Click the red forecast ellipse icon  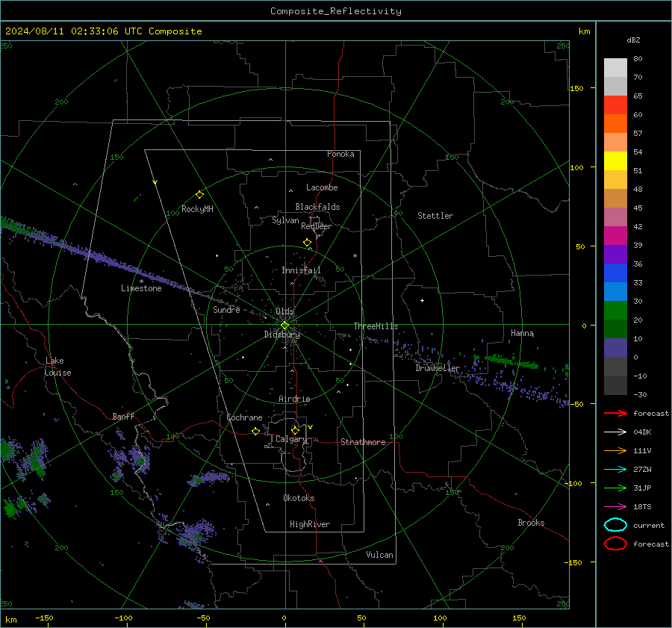(x=615, y=544)
